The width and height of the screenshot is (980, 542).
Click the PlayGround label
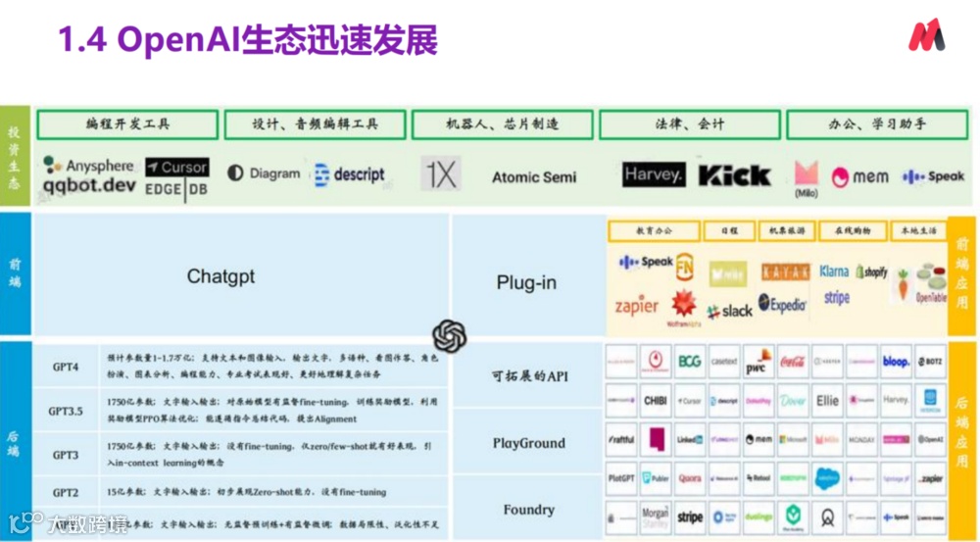529,443
